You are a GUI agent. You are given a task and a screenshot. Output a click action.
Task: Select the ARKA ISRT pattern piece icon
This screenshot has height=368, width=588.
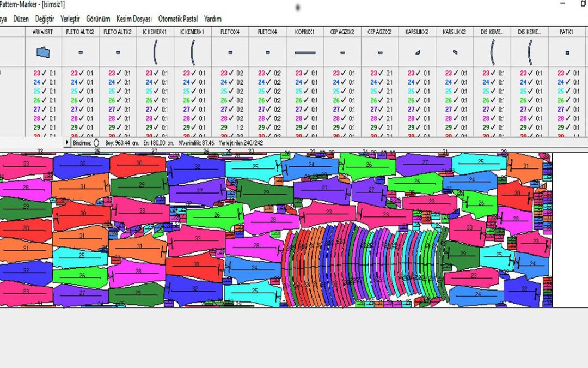[x=43, y=52]
